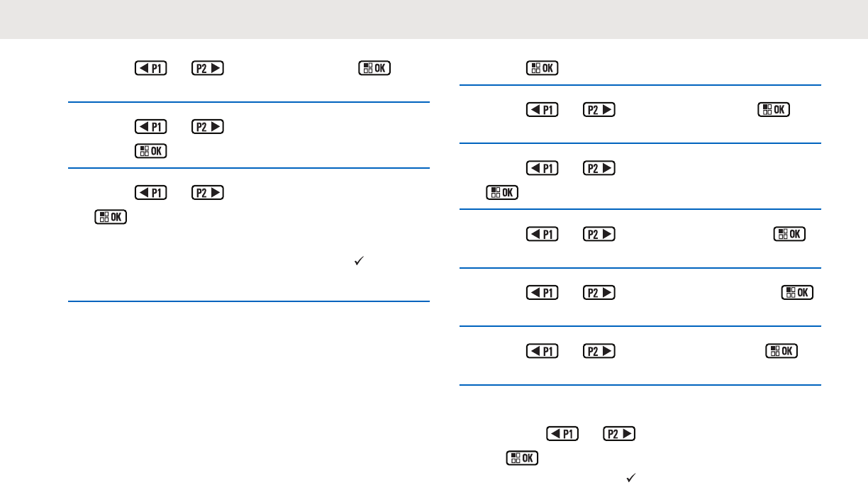Click the P2 icon in the third right-column row
The height and width of the screenshot is (485, 868).
(x=599, y=169)
